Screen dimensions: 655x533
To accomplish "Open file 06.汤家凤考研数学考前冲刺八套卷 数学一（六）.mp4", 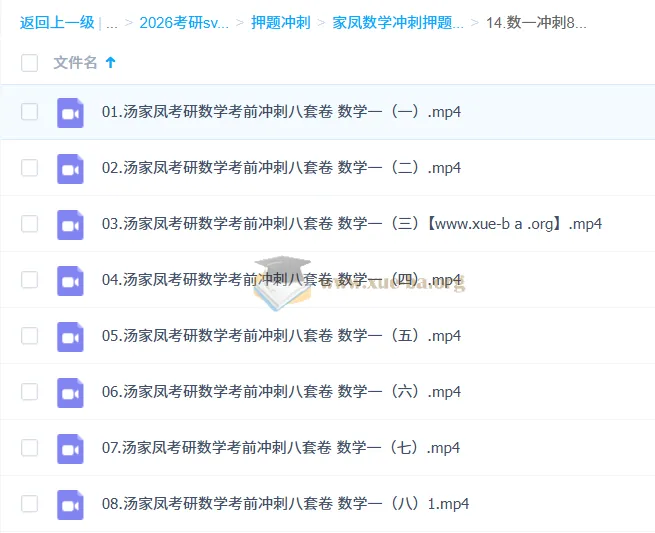I will pos(281,391).
